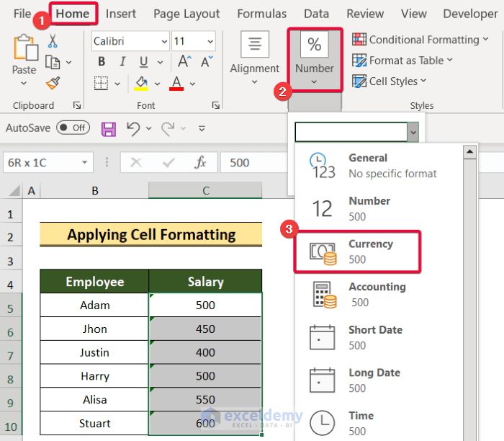Open the Underline style arrow
The image size is (504, 441).
point(160,62)
